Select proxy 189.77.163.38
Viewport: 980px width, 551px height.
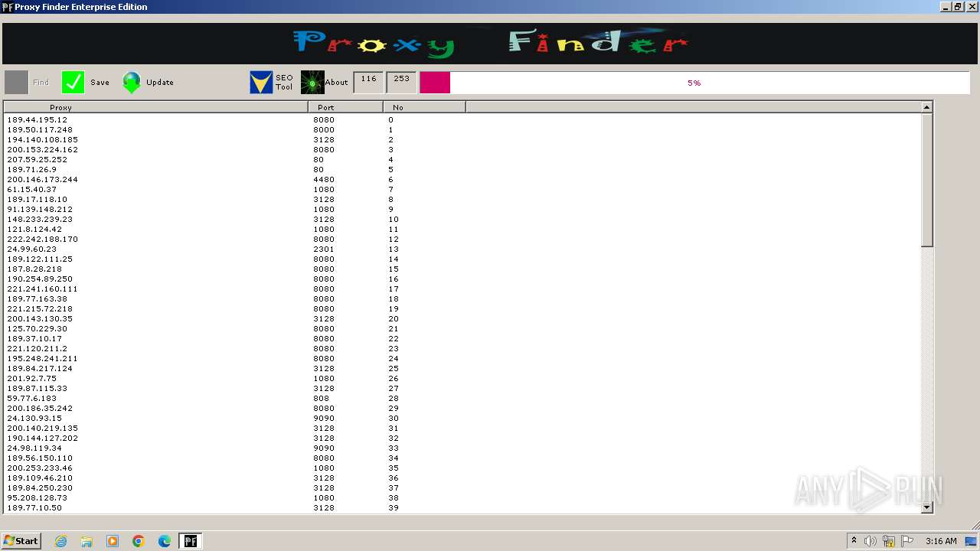click(37, 299)
